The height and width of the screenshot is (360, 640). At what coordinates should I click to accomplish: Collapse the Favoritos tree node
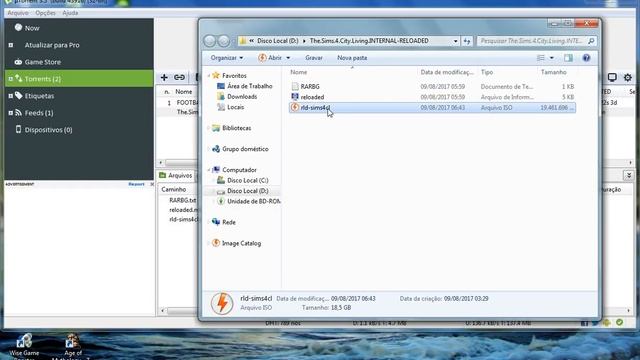209,76
